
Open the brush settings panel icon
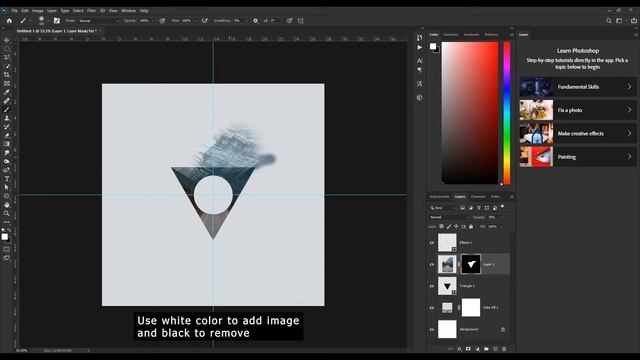[57, 20]
